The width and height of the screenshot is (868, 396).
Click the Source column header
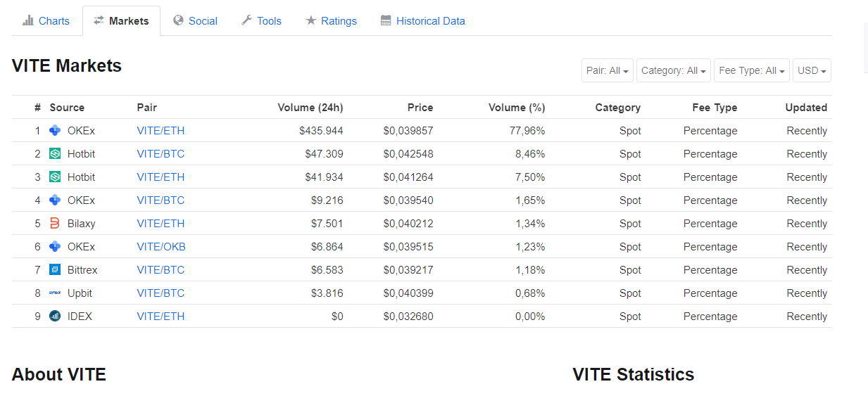click(67, 108)
